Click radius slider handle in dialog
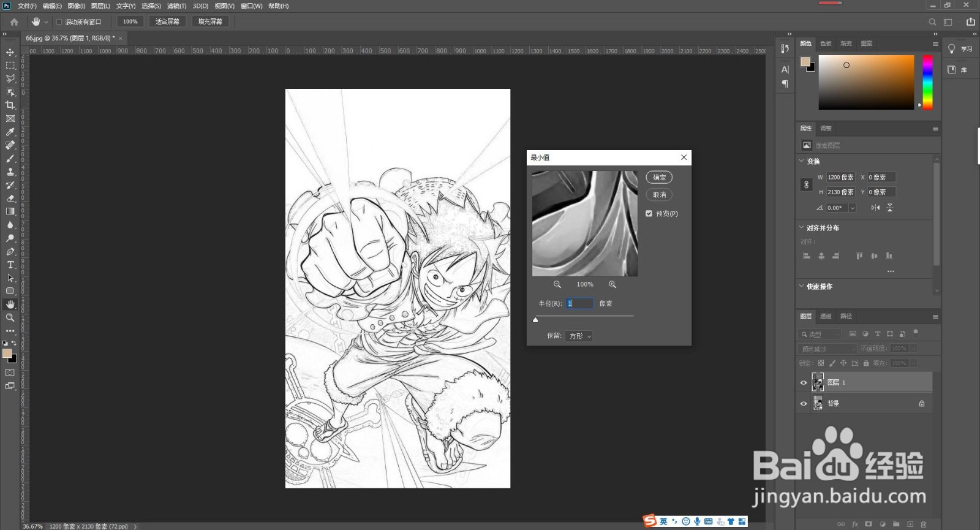The image size is (980, 530). [x=535, y=320]
